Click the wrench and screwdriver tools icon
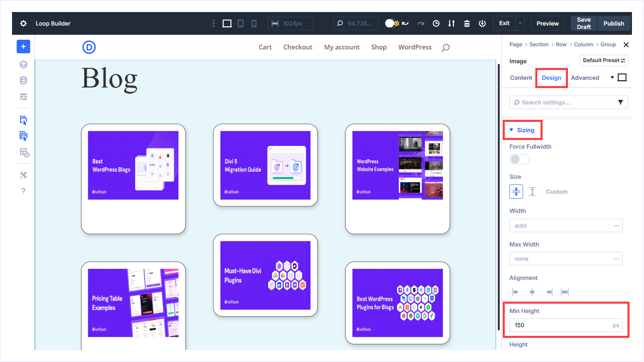The width and height of the screenshot is (644, 362). pos(23,175)
